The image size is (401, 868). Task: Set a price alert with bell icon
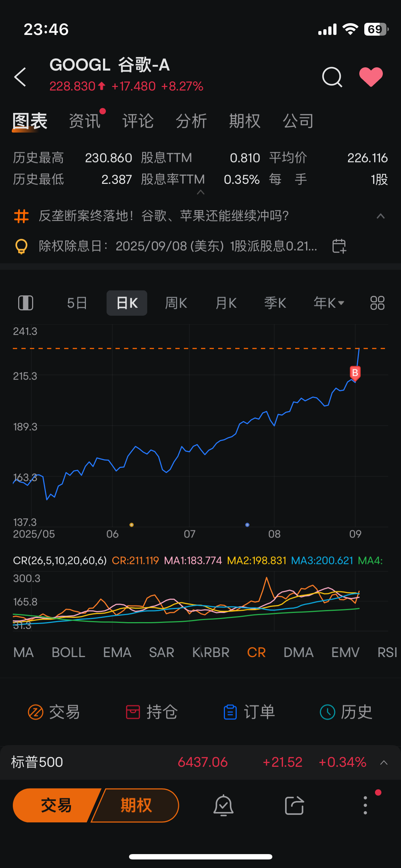click(x=223, y=805)
